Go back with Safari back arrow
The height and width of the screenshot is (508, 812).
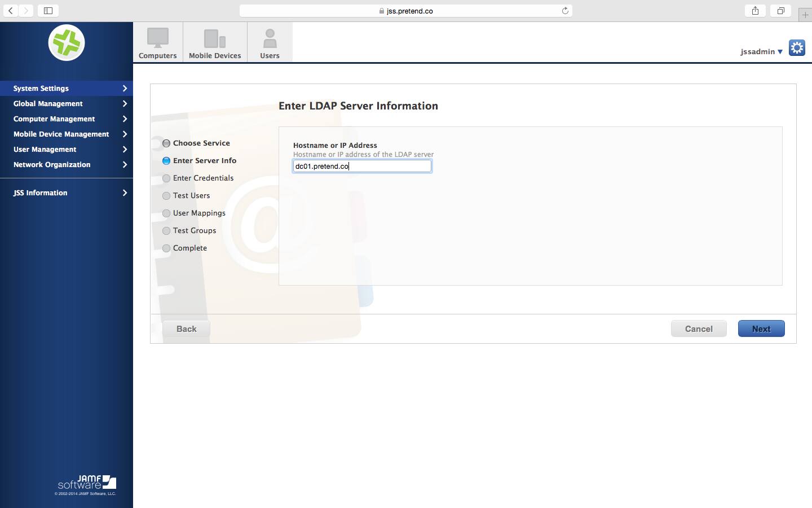[x=11, y=11]
